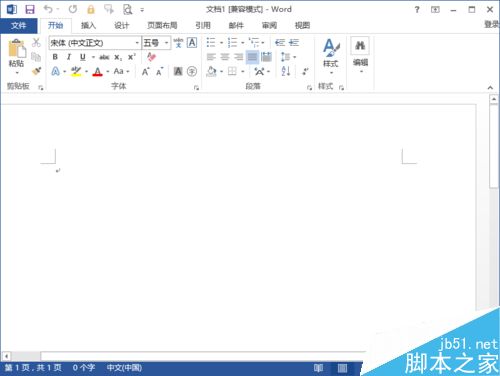Click the Enclose Characters circled 字 icon
500x376 pixels.
click(192, 71)
